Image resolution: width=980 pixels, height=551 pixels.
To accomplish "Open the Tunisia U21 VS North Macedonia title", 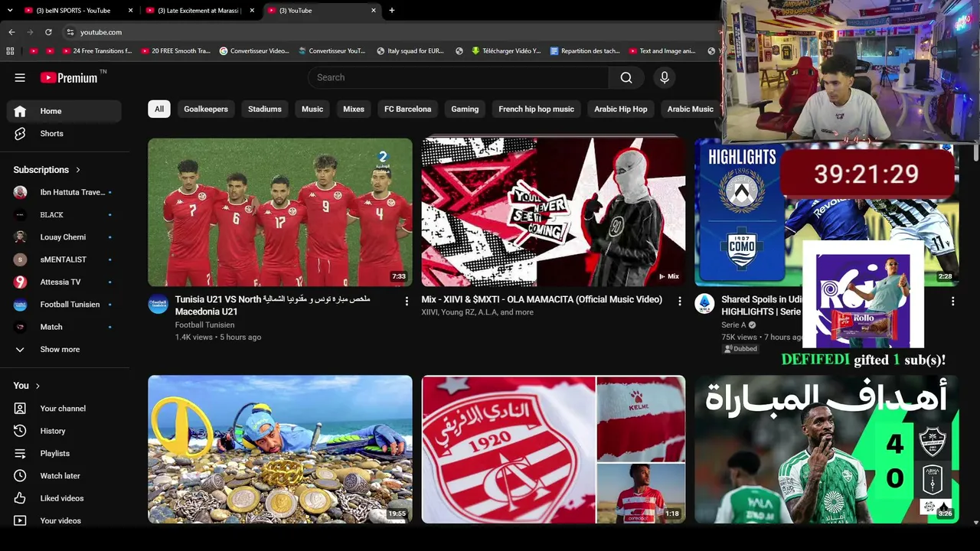I will [273, 305].
